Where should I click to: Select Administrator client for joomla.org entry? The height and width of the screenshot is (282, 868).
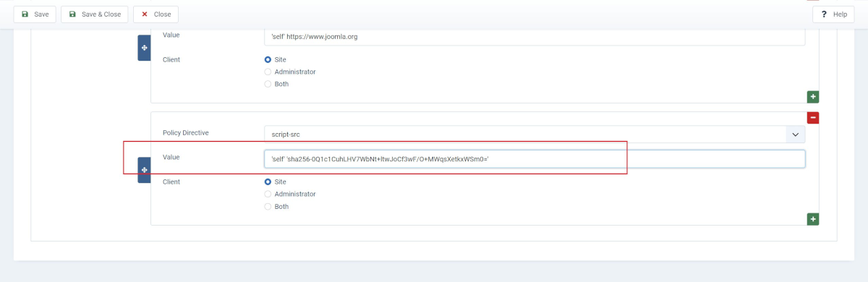(x=268, y=72)
